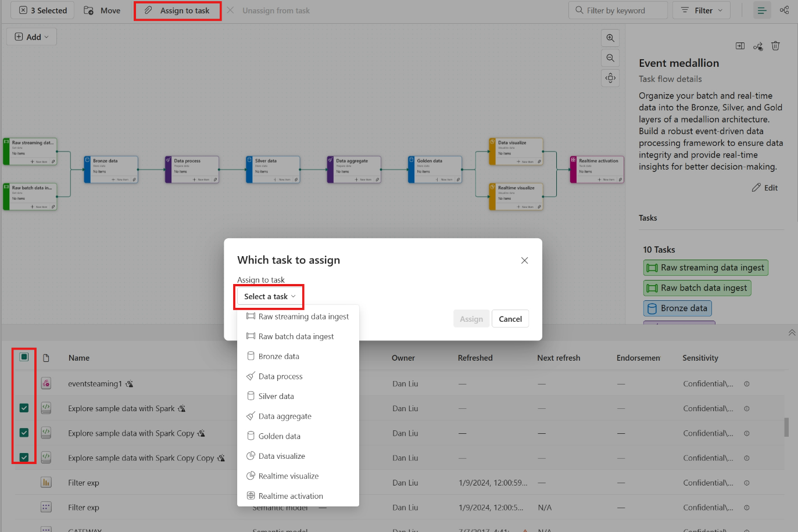Uncheck Explore sample data with Spark row
Screen dimensions: 798x532
click(x=24, y=408)
